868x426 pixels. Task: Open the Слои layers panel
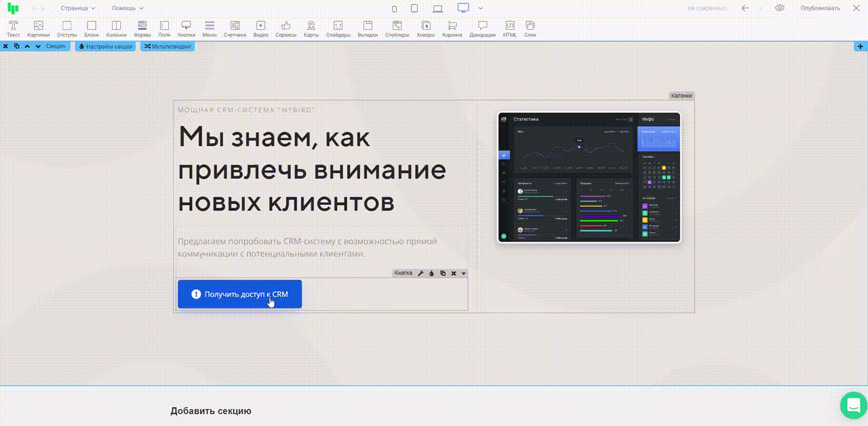pos(530,28)
